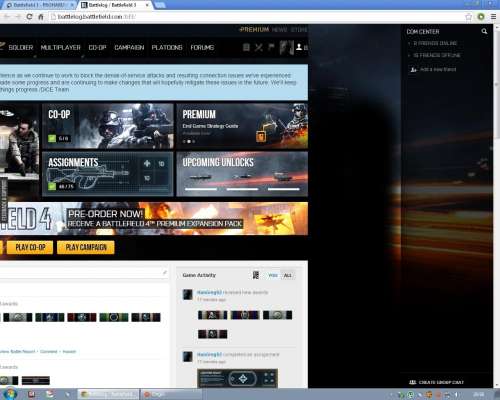This screenshot has height=400, width=500.
Task: Click the status update text field
Action: (x=83, y=273)
